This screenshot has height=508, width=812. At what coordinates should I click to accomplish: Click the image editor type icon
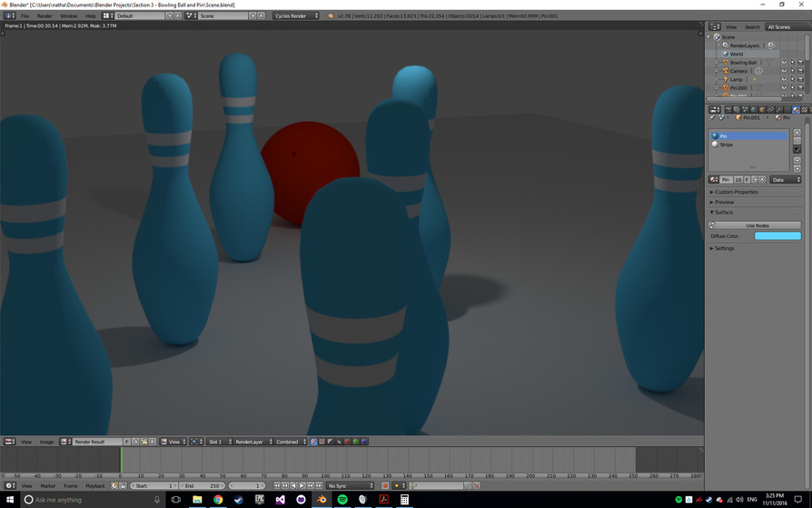click(x=9, y=442)
